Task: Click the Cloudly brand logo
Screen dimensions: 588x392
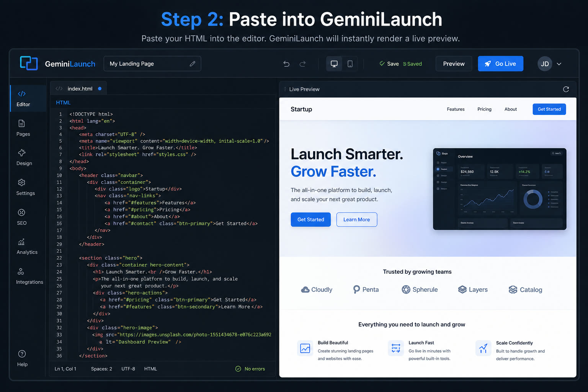Action: click(317, 289)
